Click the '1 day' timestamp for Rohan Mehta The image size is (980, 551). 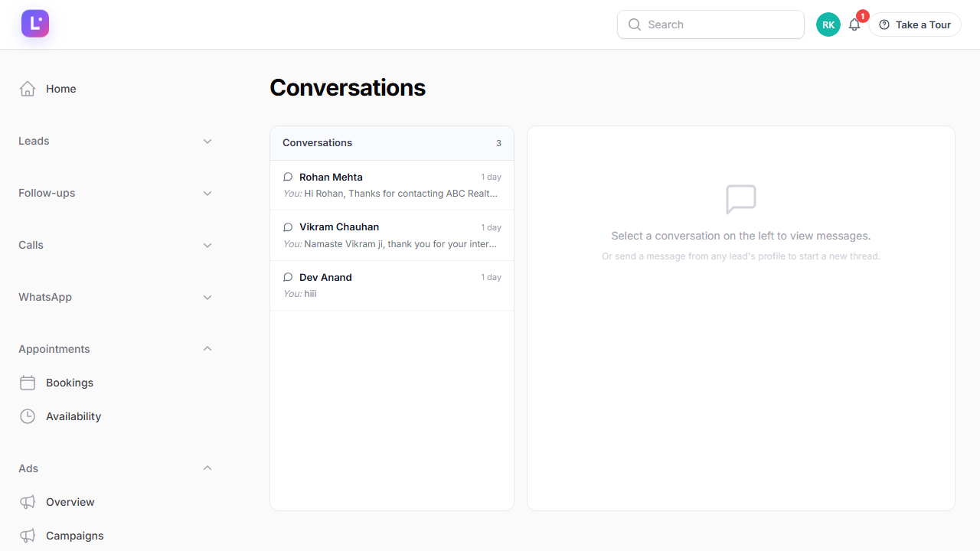(x=491, y=177)
